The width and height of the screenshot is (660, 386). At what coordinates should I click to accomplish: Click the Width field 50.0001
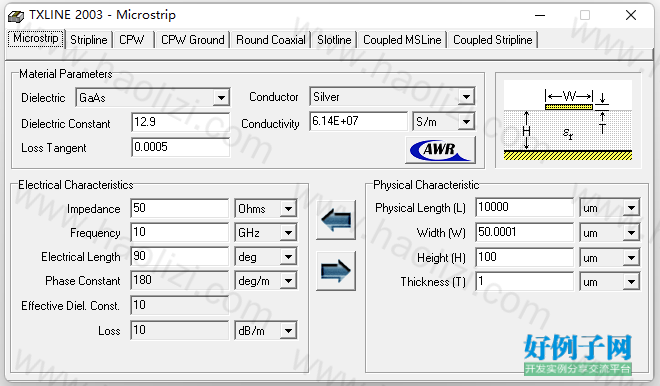click(x=524, y=232)
